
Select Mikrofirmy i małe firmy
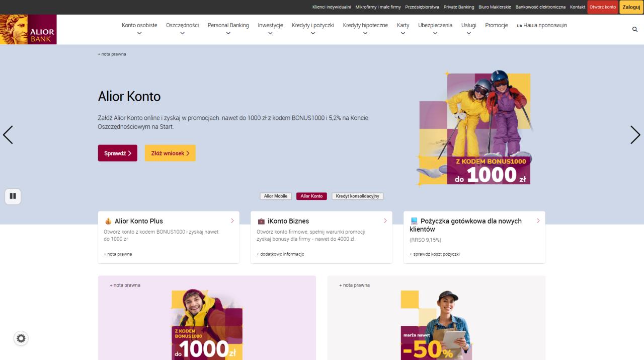click(x=378, y=7)
